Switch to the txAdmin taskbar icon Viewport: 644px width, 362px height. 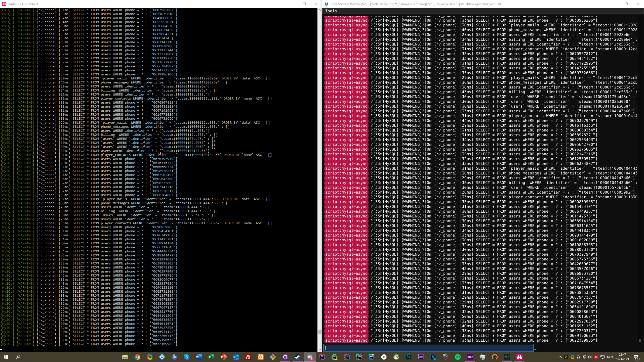coord(519,357)
